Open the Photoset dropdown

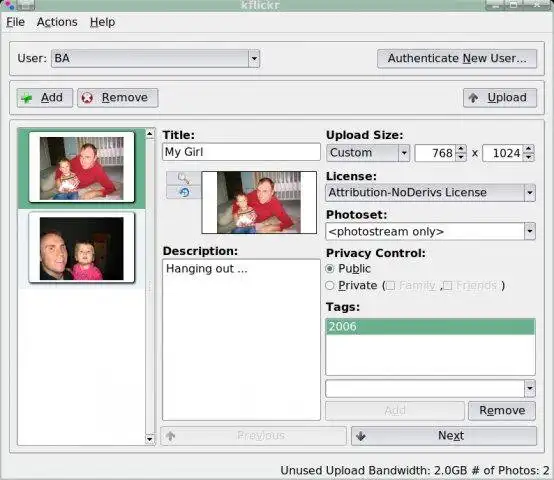click(430, 232)
